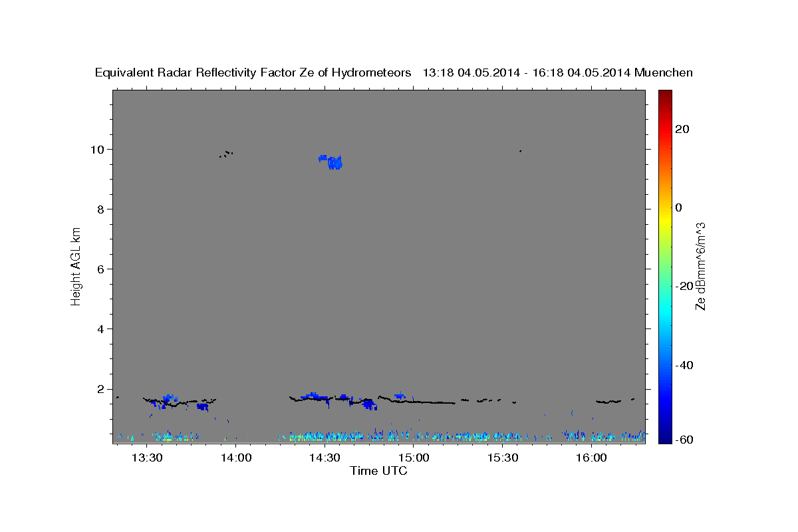Click the 15:30 time tick label

pyautogui.click(x=503, y=458)
